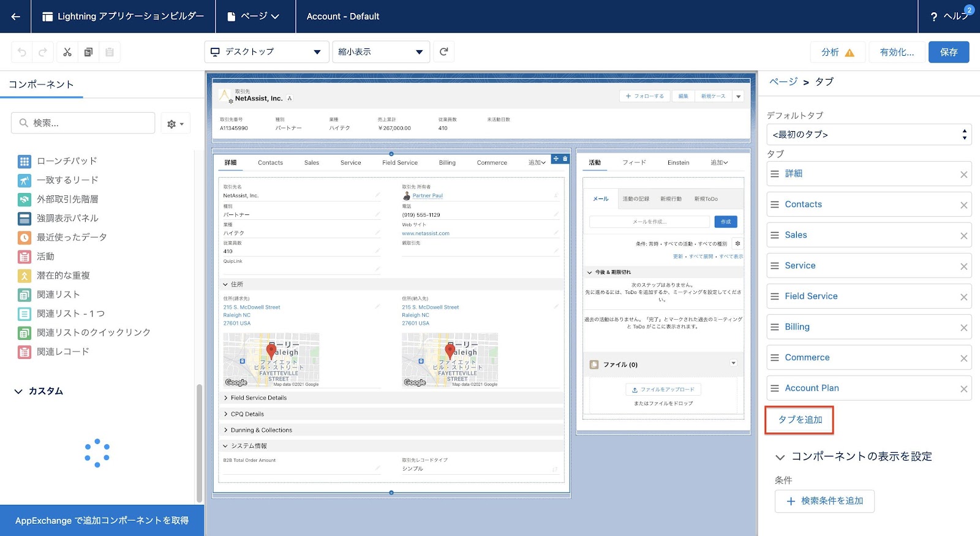
Task: Click the component 検索... input field
Action: click(x=83, y=123)
